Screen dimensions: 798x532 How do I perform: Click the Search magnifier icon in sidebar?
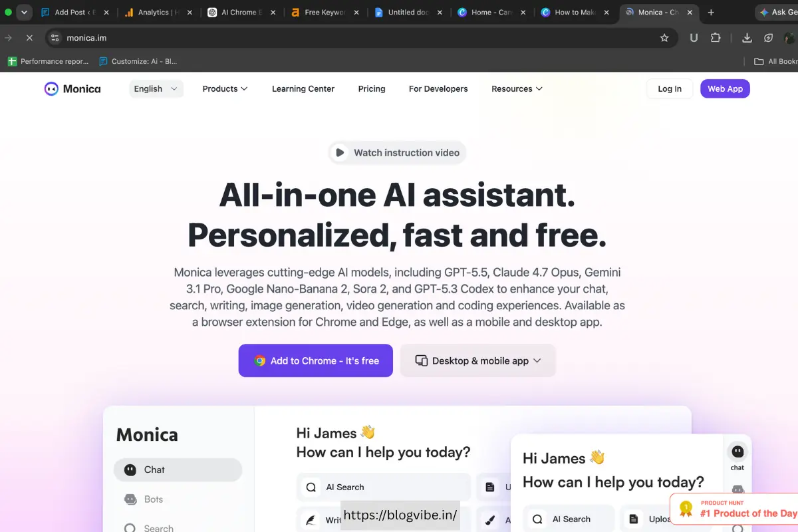tap(130, 528)
